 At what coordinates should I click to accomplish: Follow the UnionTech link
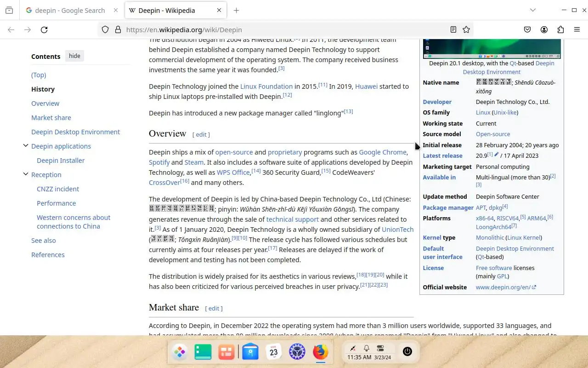tap(397, 230)
